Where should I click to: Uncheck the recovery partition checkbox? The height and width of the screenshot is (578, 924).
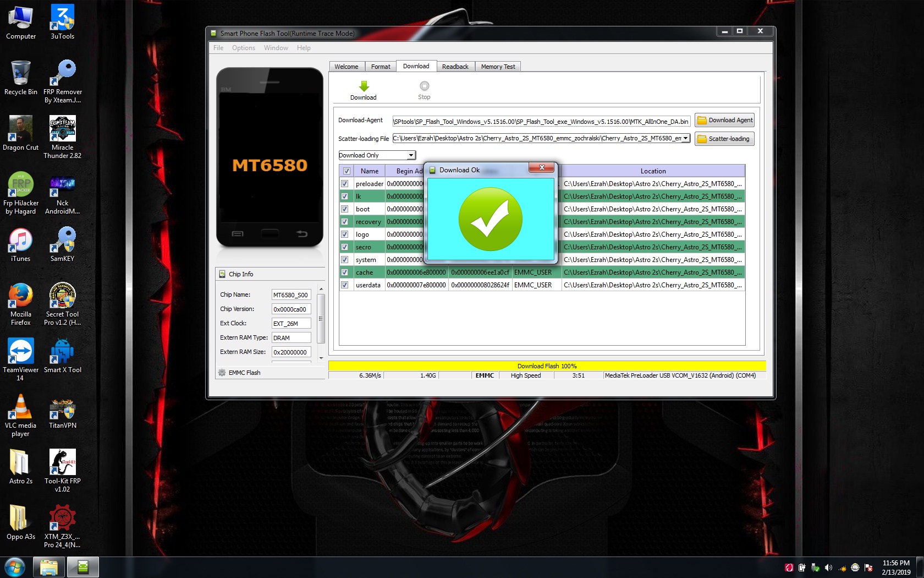pos(345,222)
